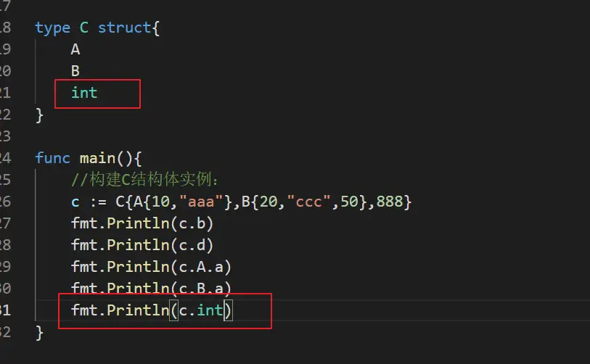590x364 pixels.
Task: Place cursor on embedded field B in struct
Action: point(75,71)
